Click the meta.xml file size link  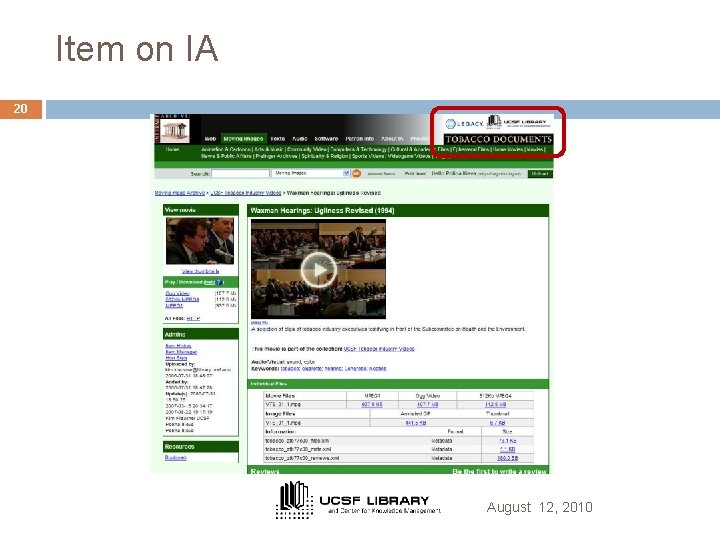coord(507,450)
